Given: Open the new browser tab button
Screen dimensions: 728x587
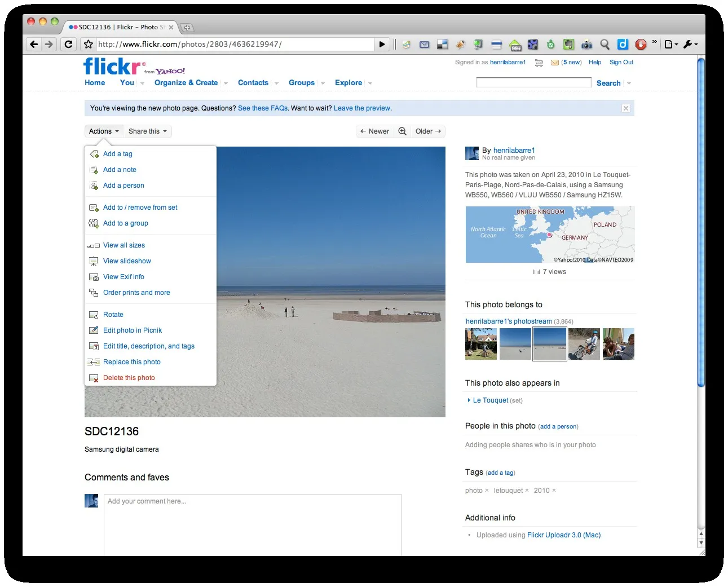Looking at the screenshot, I should click(x=187, y=27).
